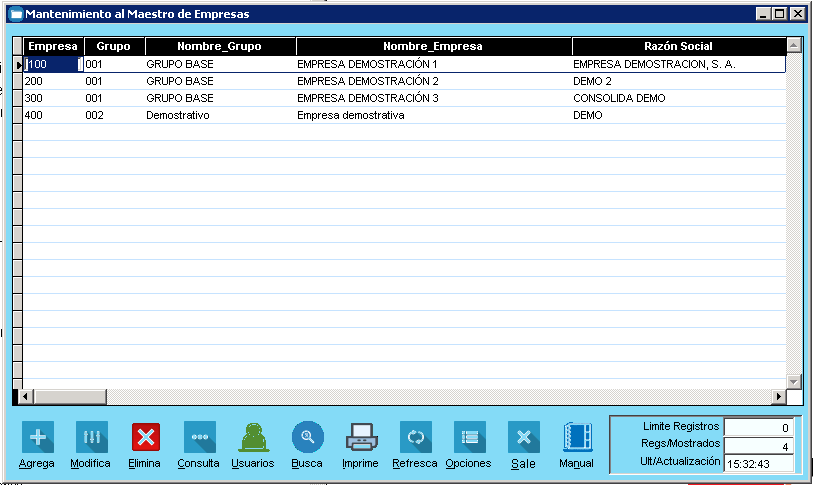Exit using the Sale icon
Screen dimensions: 813x485
[523, 438]
